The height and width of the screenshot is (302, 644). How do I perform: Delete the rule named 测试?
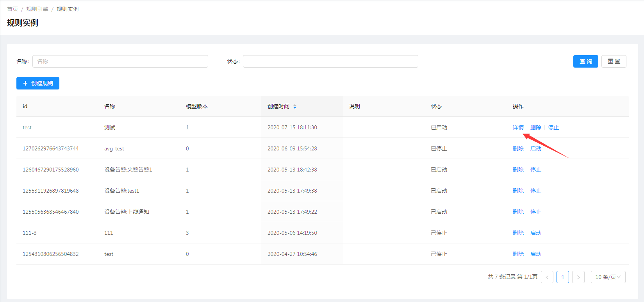[535, 127]
